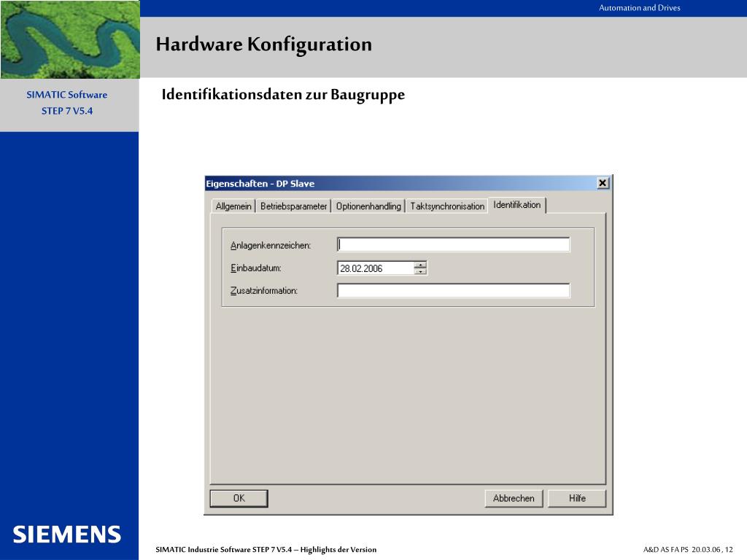Click the Zusatzinformation label
Viewport: 747px width, 560px height.
tap(264, 290)
